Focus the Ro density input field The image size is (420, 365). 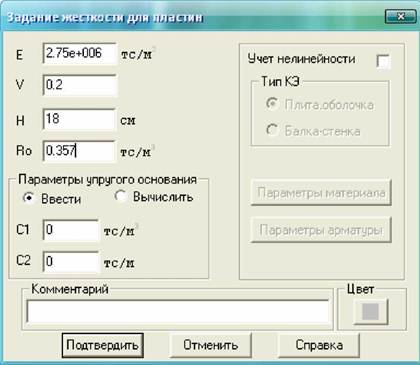coord(79,151)
